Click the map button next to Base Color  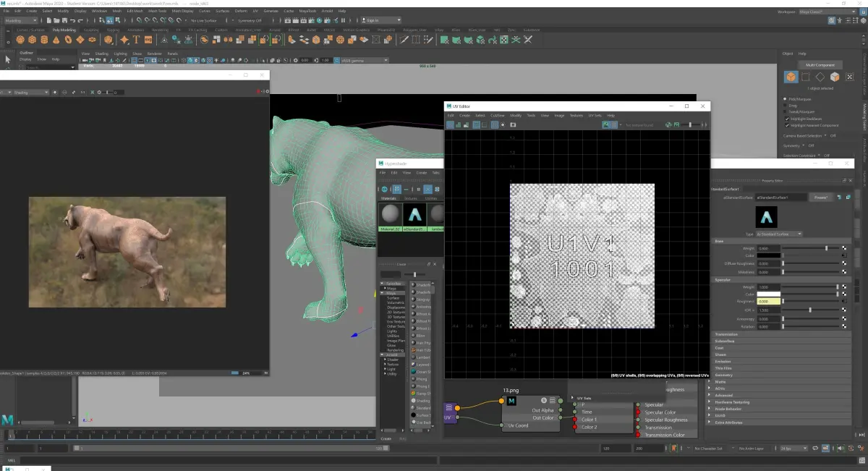click(x=843, y=255)
